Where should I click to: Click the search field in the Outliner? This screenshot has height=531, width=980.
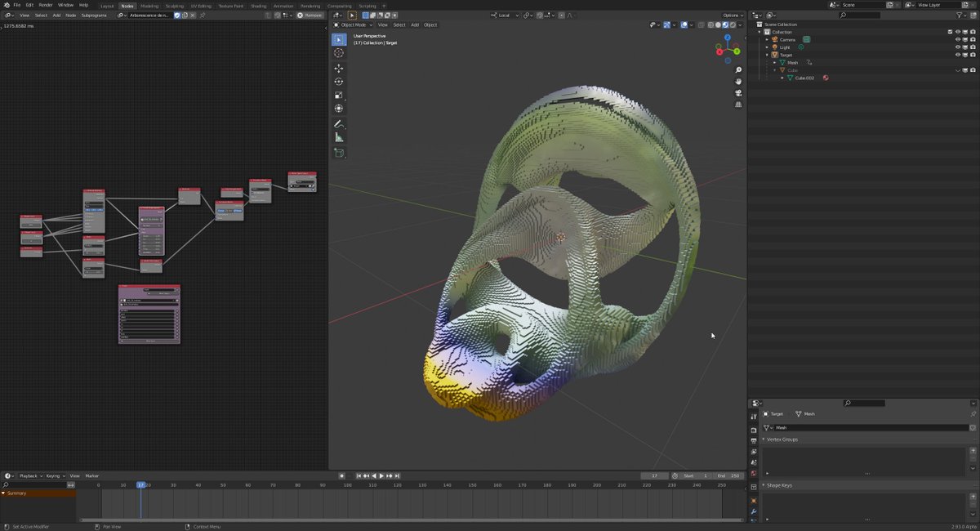(x=862, y=15)
